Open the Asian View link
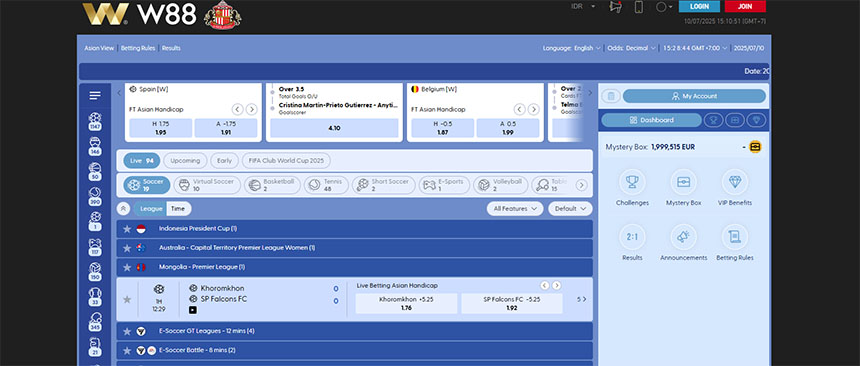Screen dimensions: 860x366 99,48
